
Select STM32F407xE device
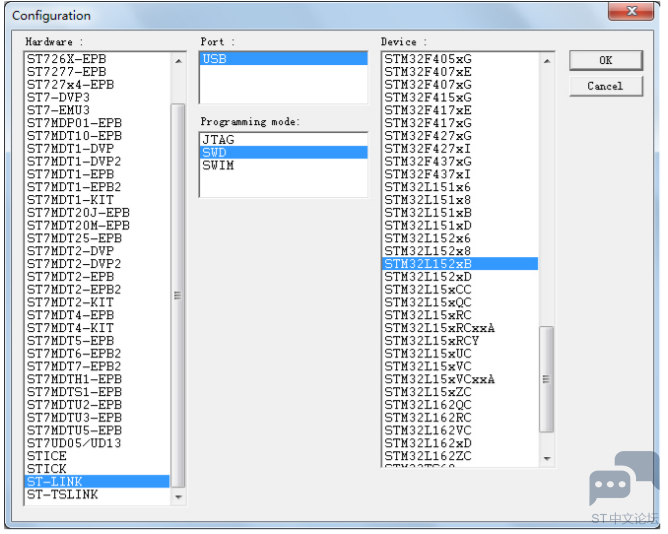pos(460,72)
